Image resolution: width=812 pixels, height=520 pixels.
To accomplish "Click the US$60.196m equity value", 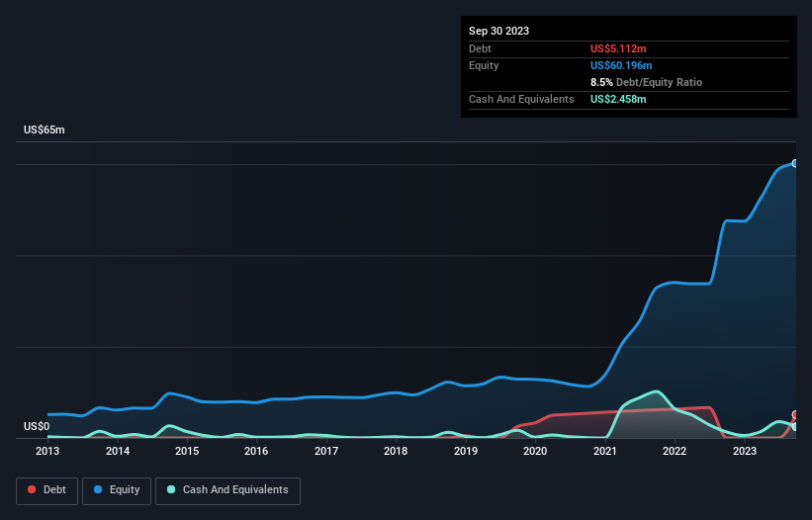I will (x=621, y=65).
